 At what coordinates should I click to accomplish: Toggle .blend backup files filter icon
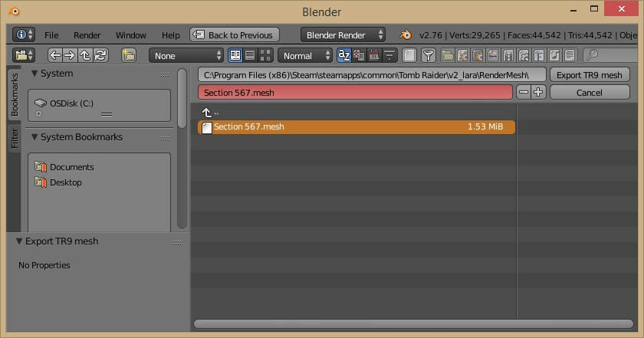pyautogui.click(x=478, y=55)
